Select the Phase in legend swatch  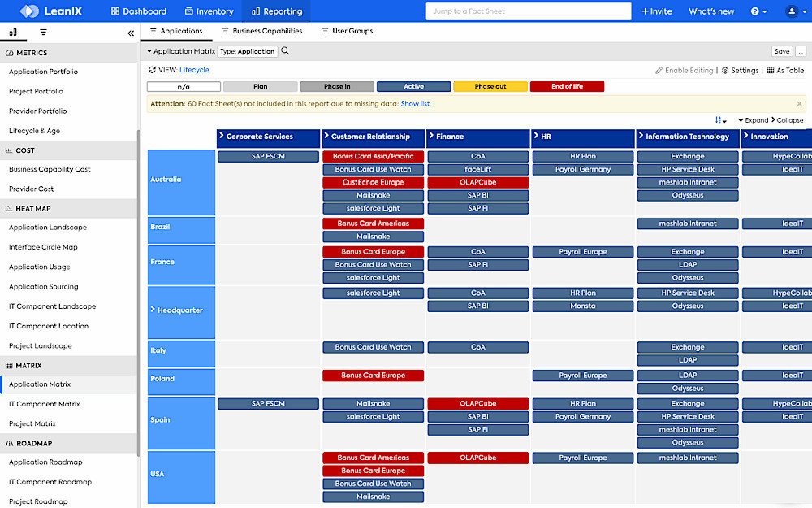pos(337,87)
